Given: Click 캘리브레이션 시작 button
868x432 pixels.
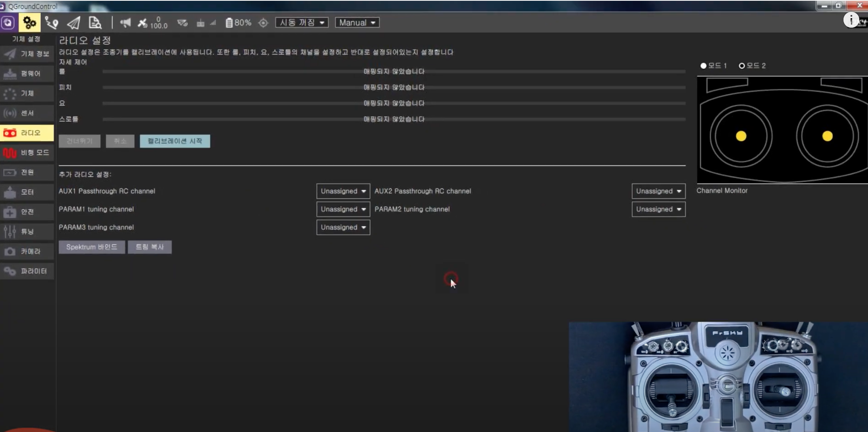Looking at the screenshot, I should 175,141.
